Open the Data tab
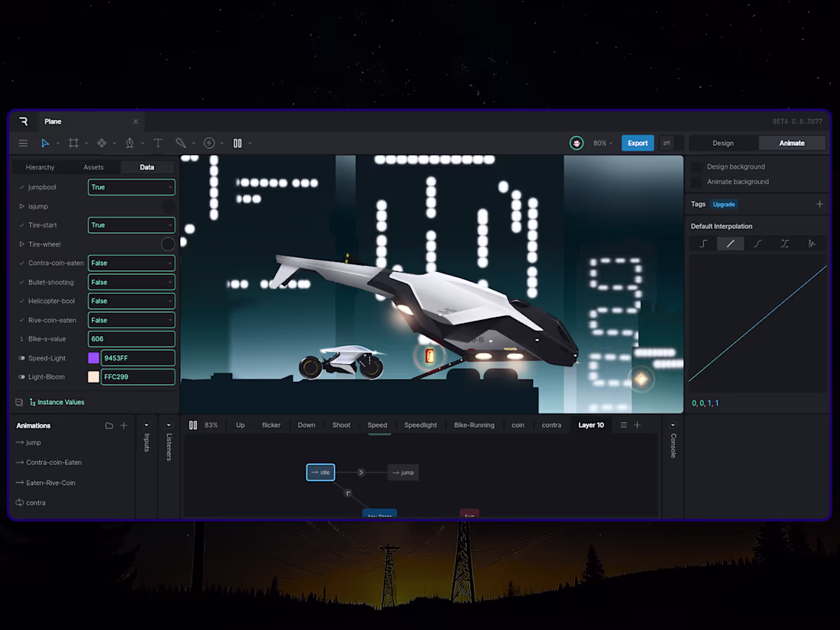Viewport: 840px width, 630px height. (x=147, y=167)
